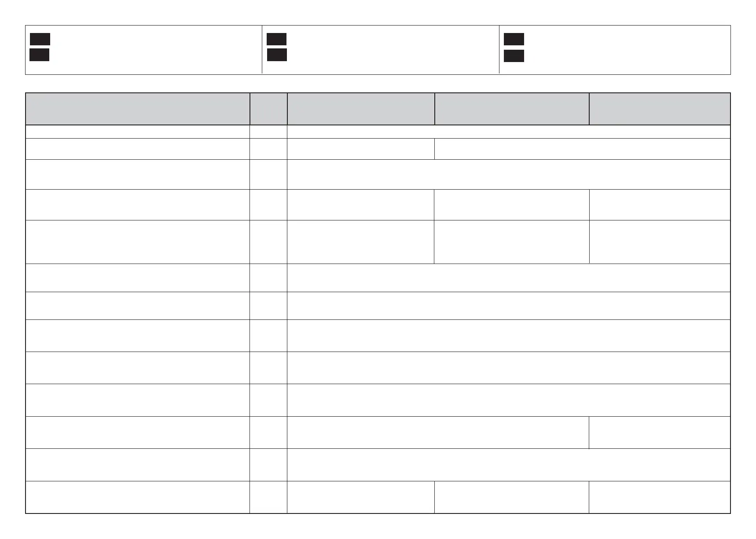This screenshot has height=539, width=756.
Task: Click the rightmost gray column header cell
Action: 660,109
